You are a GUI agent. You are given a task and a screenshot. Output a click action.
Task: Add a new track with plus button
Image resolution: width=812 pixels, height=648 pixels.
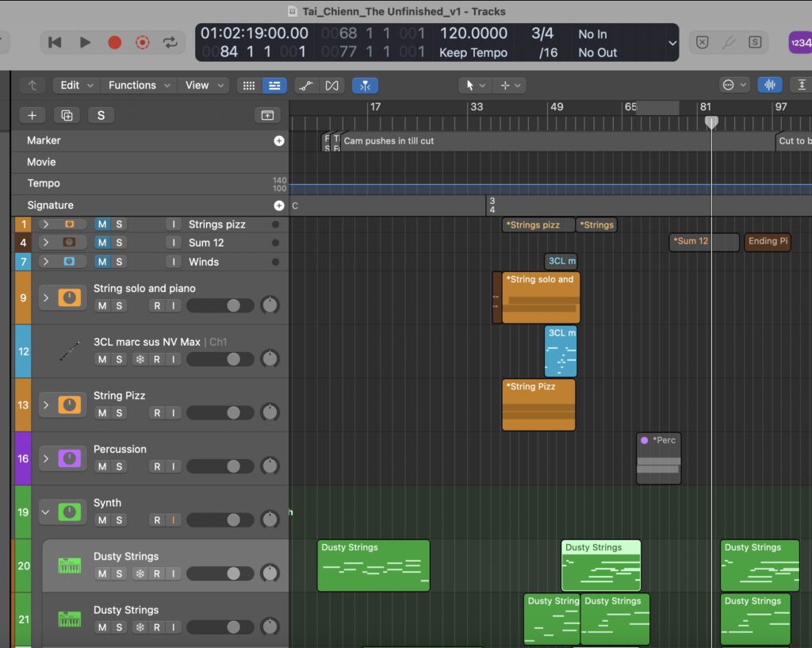(x=33, y=116)
